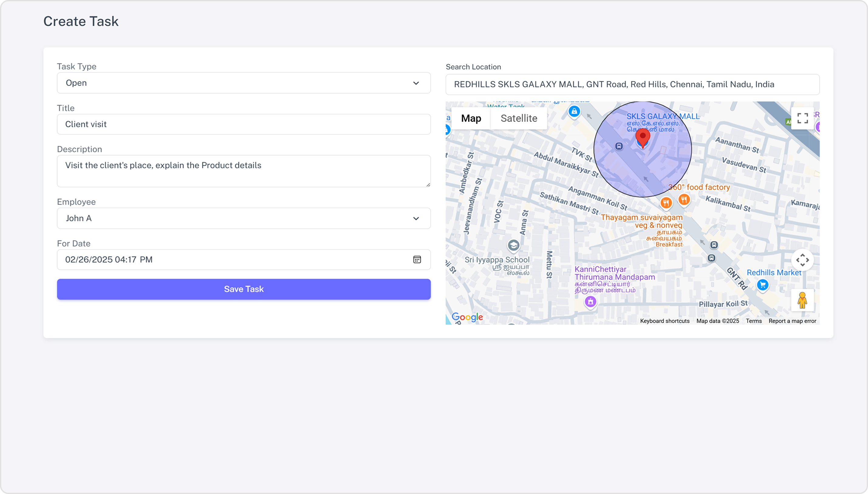Open the calendar date picker icon
The height and width of the screenshot is (494, 868).
[x=417, y=259]
